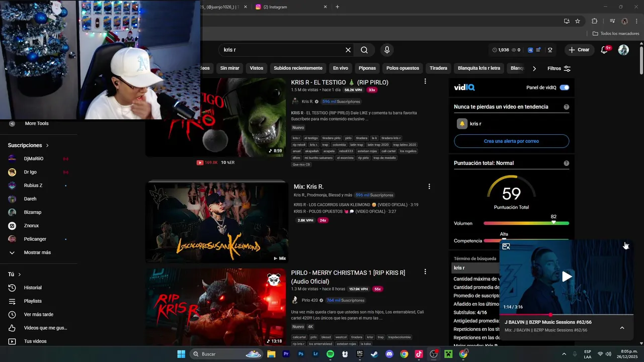The height and width of the screenshot is (362, 644).
Task: Play the J BALVIN miniplayer video
Action: coord(567,277)
